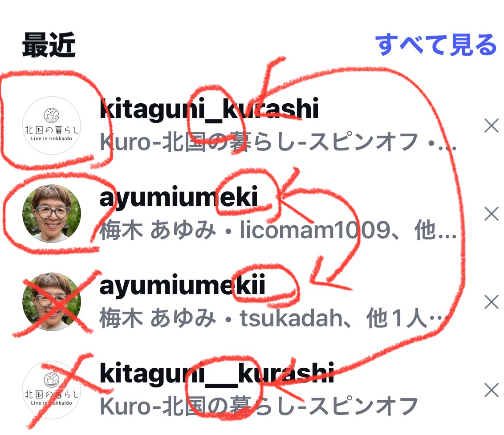Tap licomam1009 follower text

315,230
